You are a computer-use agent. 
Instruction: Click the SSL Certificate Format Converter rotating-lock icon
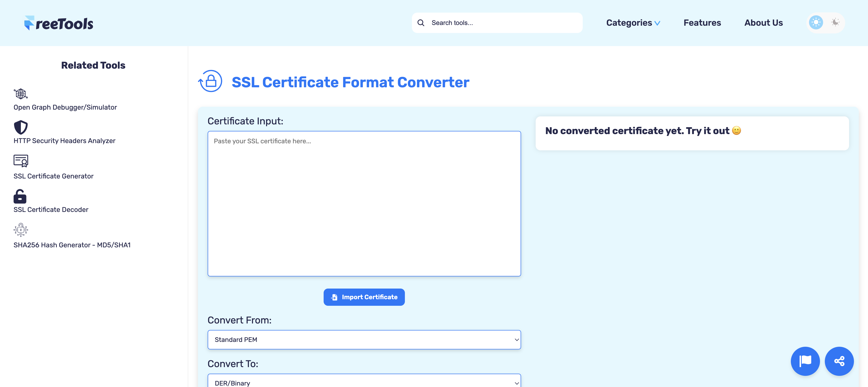point(210,81)
